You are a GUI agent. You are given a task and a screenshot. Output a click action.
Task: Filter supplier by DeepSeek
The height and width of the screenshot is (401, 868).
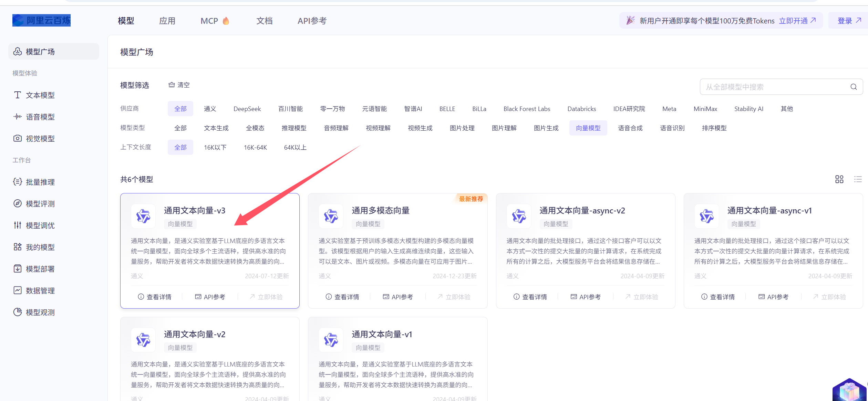click(247, 109)
